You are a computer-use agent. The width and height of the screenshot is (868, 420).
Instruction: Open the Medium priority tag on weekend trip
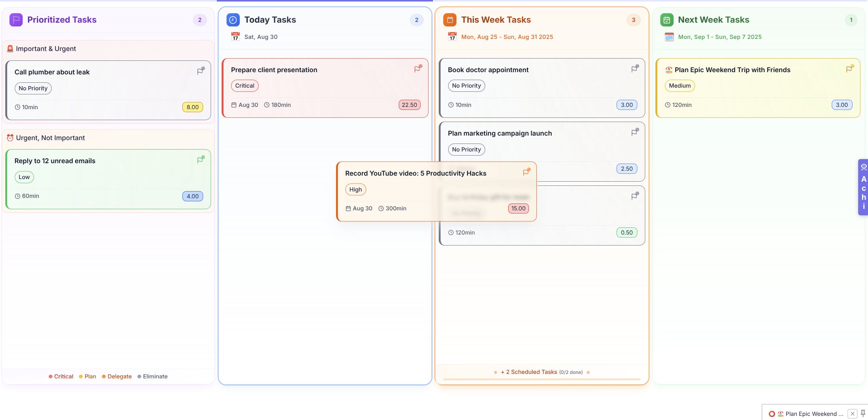point(680,86)
